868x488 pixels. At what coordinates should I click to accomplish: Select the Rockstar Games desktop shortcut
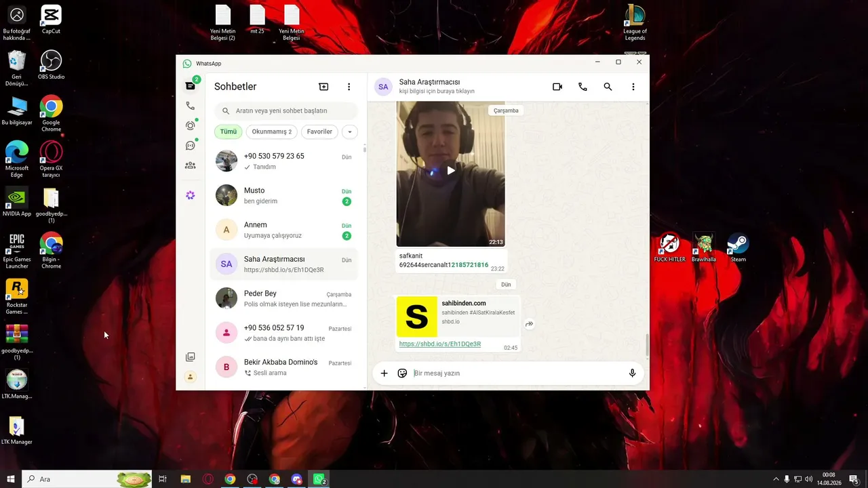[17, 297]
